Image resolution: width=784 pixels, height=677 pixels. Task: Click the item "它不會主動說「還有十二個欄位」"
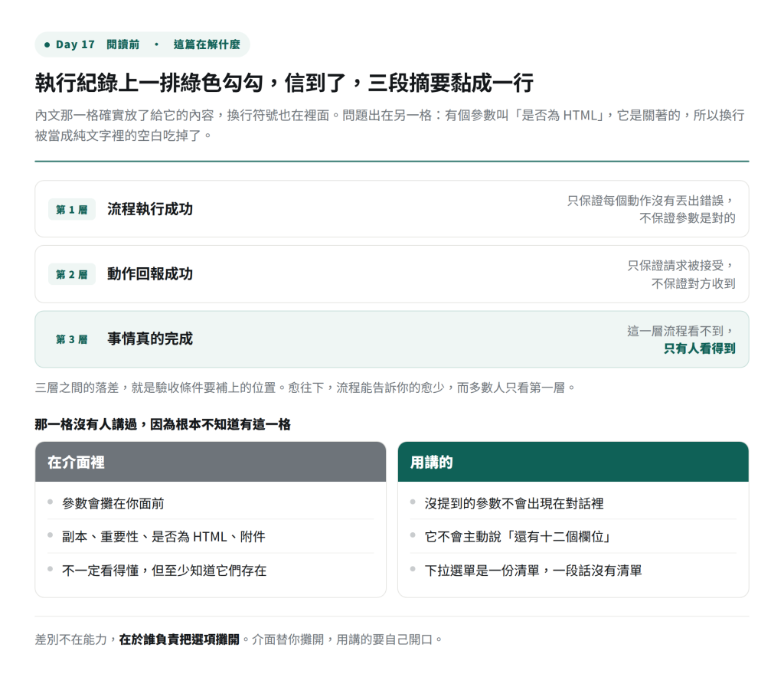click(x=519, y=537)
